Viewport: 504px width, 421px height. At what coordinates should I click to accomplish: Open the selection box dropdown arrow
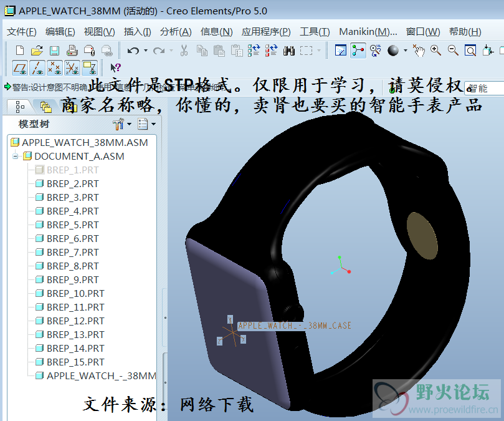pyautogui.click(x=319, y=51)
